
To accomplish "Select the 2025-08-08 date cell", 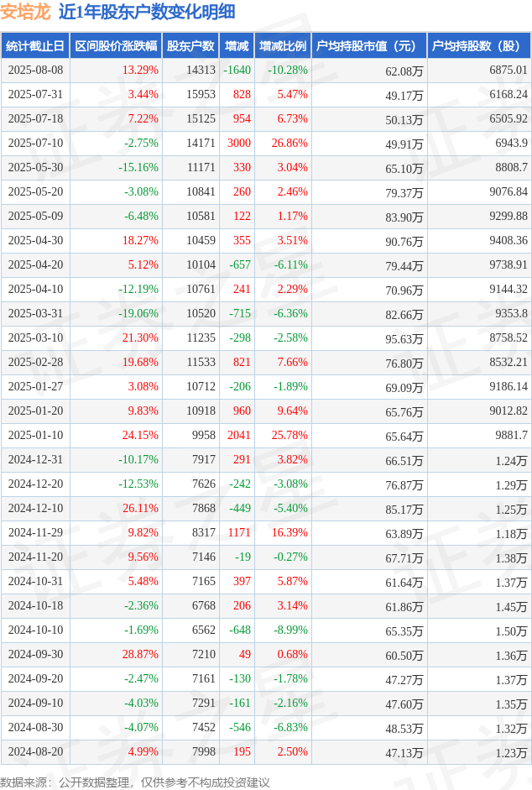I will pos(36,70).
